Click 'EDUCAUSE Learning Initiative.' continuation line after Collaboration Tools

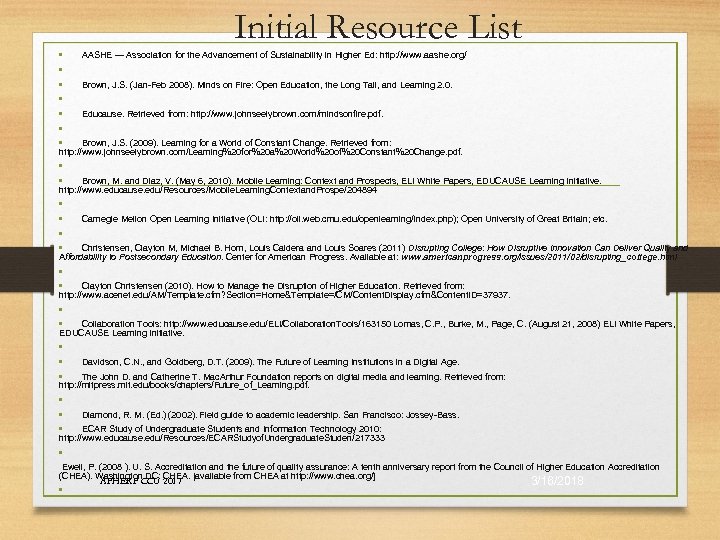click(122, 333)
